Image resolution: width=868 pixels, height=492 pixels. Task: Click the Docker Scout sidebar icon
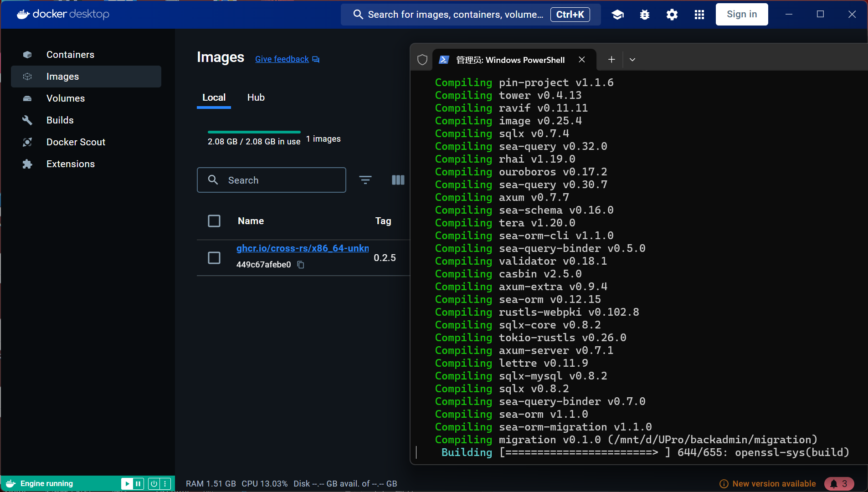coord(27,142)
